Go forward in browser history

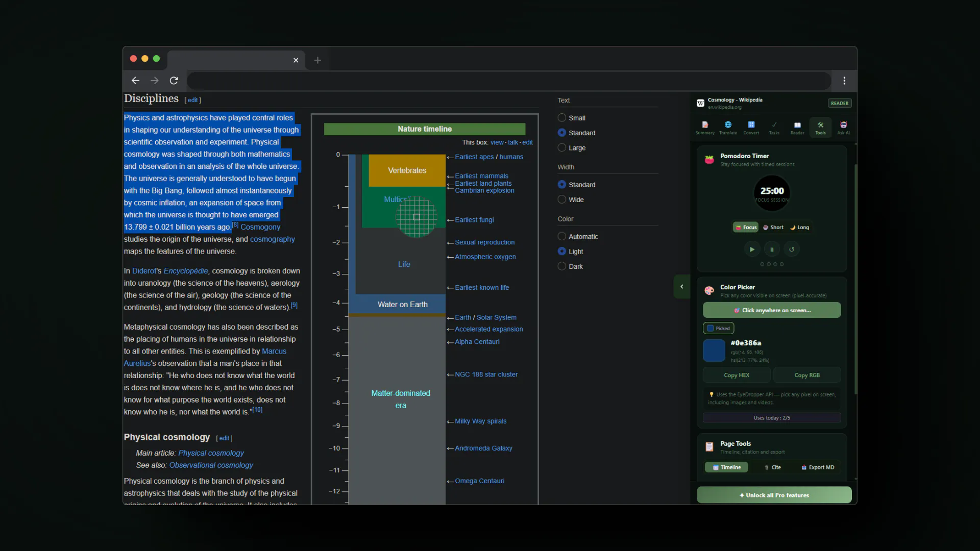click(x=155, y=81)
